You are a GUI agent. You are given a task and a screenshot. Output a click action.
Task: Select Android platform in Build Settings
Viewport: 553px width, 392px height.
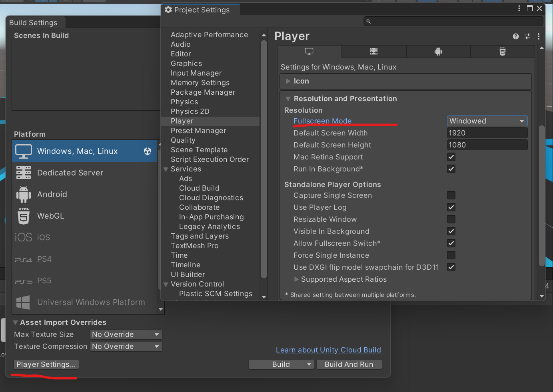(84, 194)
